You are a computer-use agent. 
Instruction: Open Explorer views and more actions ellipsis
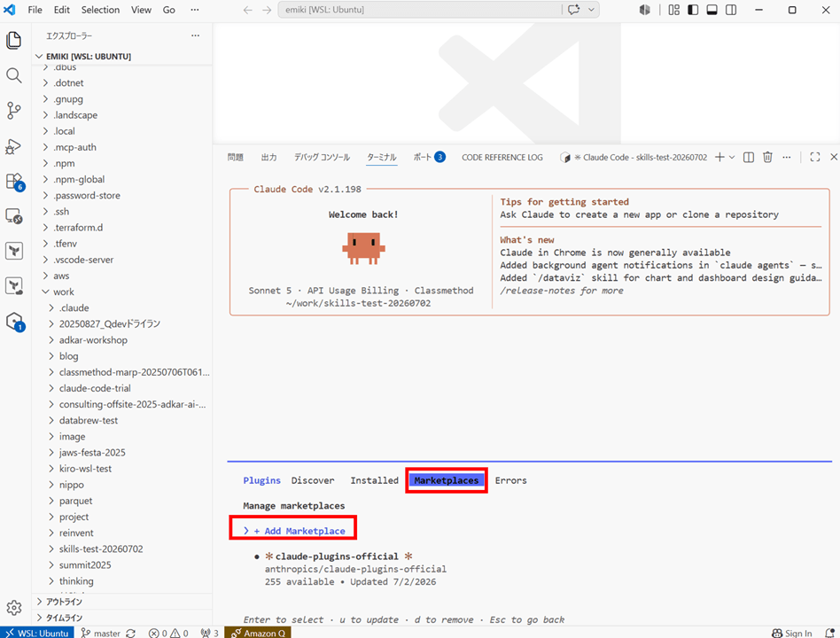195,36
